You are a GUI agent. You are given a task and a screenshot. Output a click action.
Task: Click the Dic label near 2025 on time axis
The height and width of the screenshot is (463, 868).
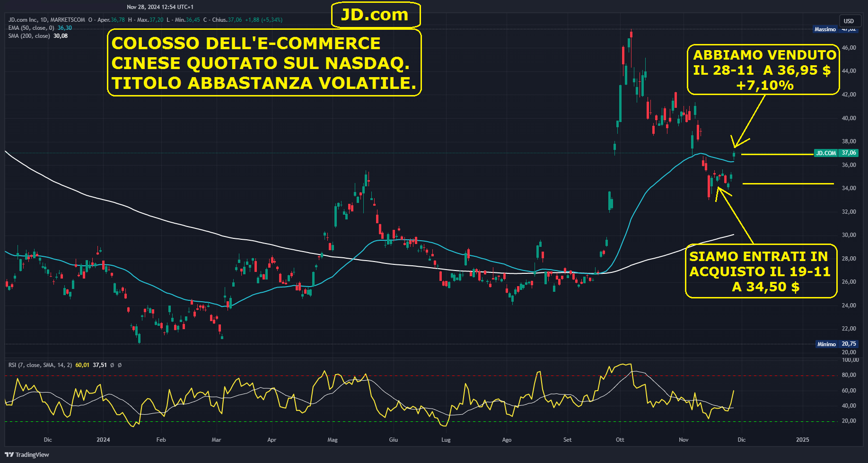pyautogui.click(x=742, y=440)
